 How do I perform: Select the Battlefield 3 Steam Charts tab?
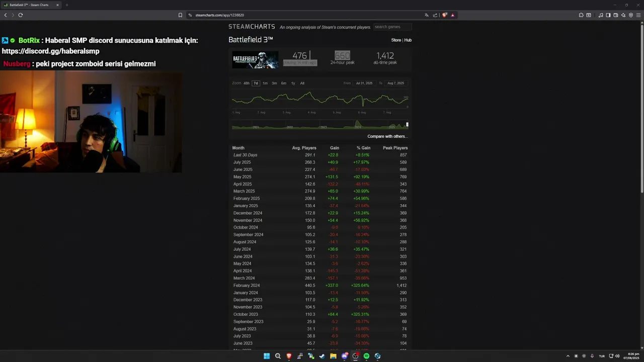(31, 5)
